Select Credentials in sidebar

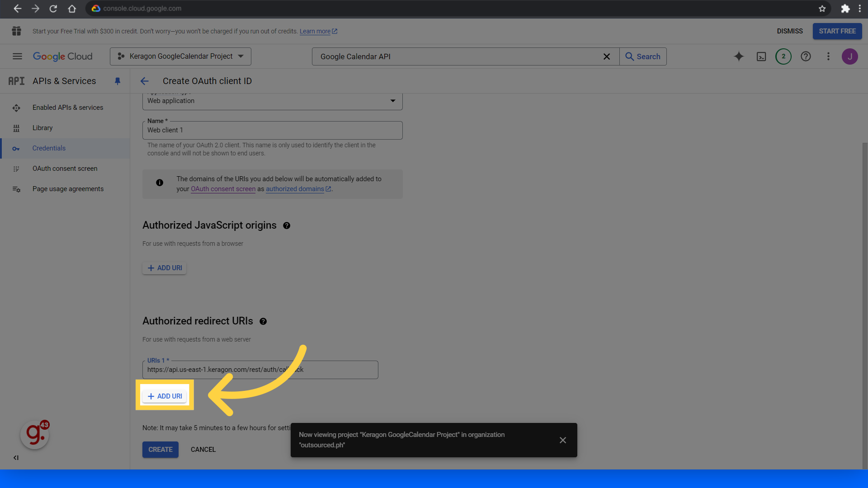65,148
